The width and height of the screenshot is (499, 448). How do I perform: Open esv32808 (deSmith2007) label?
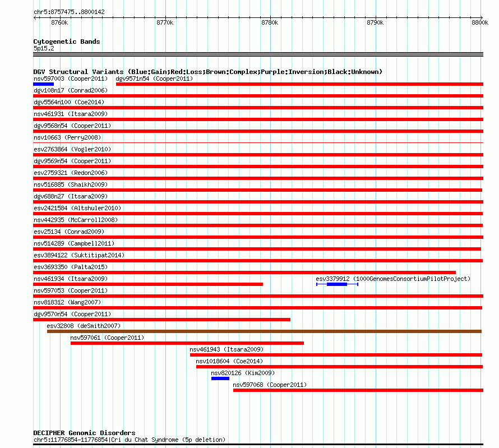click(x=84, y=326)
